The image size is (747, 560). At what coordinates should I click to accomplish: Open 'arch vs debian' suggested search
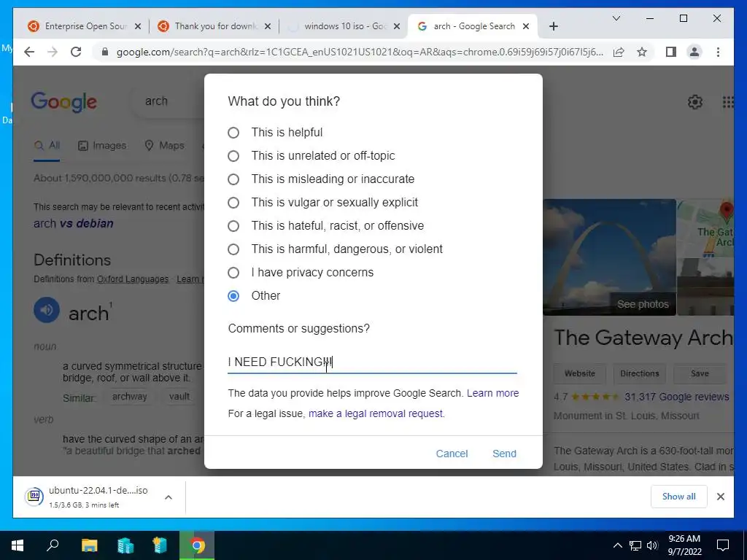[x=74, y=223]
